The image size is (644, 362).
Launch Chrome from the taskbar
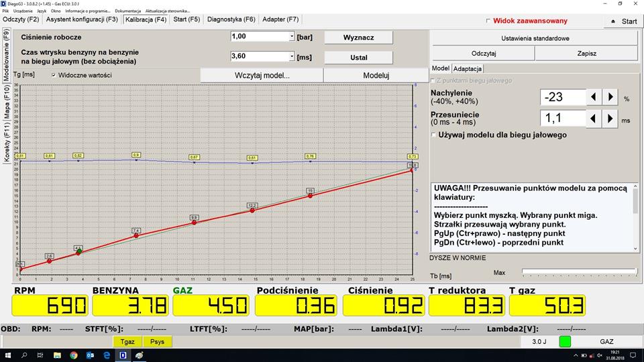[74, 355]
